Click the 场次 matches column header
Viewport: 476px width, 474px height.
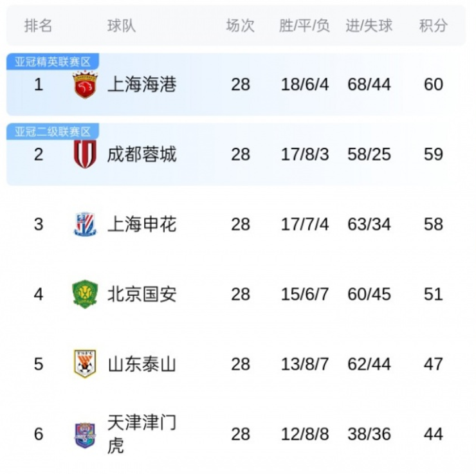pos(240,26)
